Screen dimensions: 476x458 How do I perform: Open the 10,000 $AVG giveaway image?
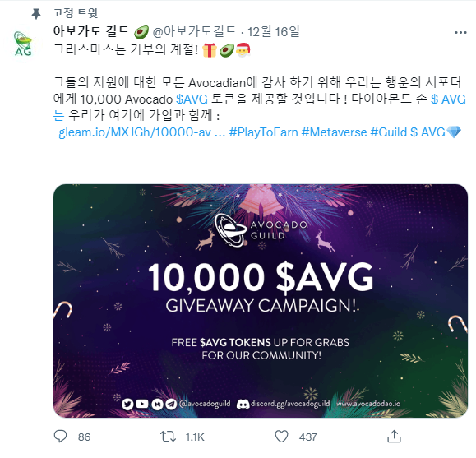click(x=261, y=301)
